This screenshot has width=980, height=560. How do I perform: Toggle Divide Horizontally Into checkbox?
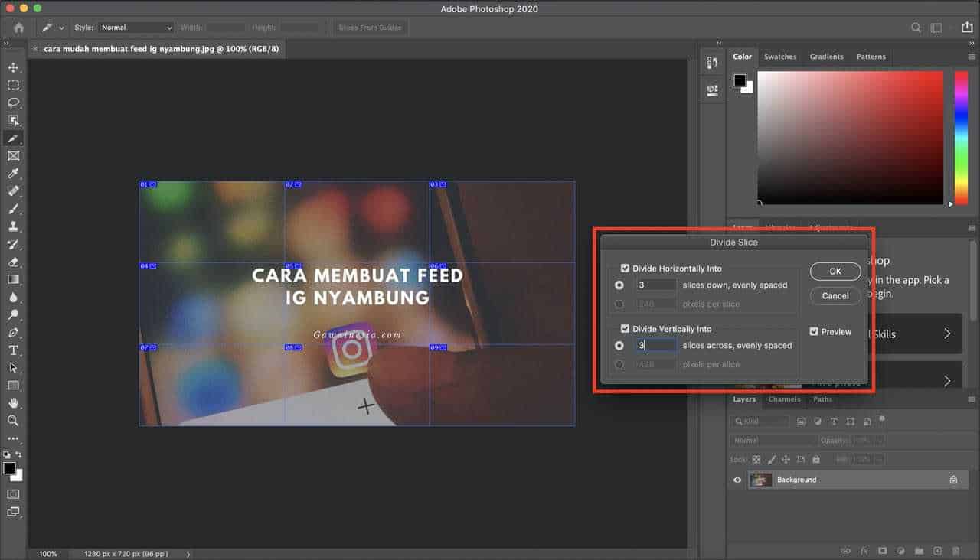pyautogui.click(x=625, y=269)
